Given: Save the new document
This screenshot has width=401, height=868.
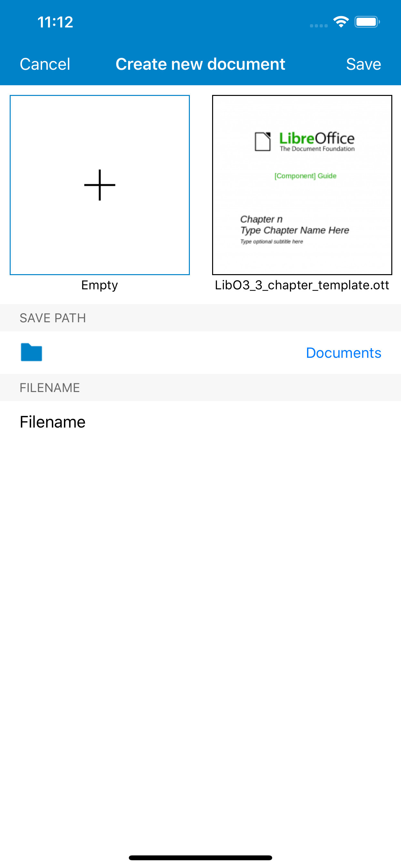Looking at the screenshot, I should [x=363, y=64].
